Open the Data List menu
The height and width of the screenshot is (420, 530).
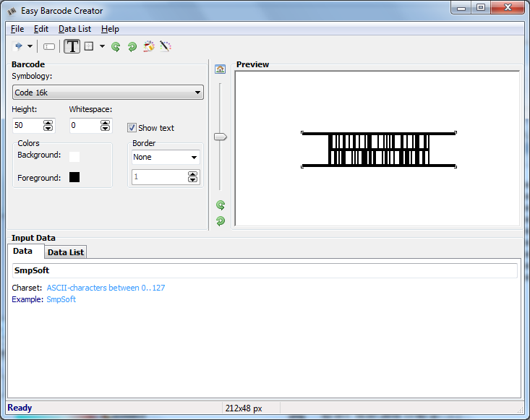[x=74, y=29]
